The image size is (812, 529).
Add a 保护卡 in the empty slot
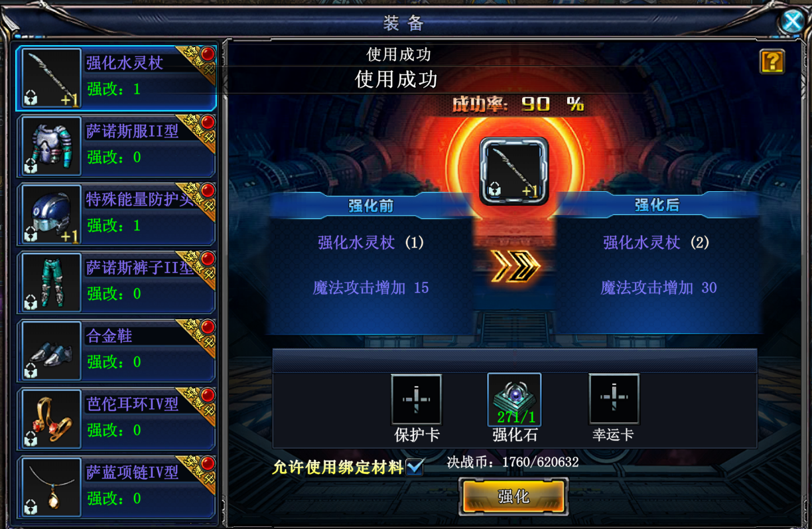416,400
